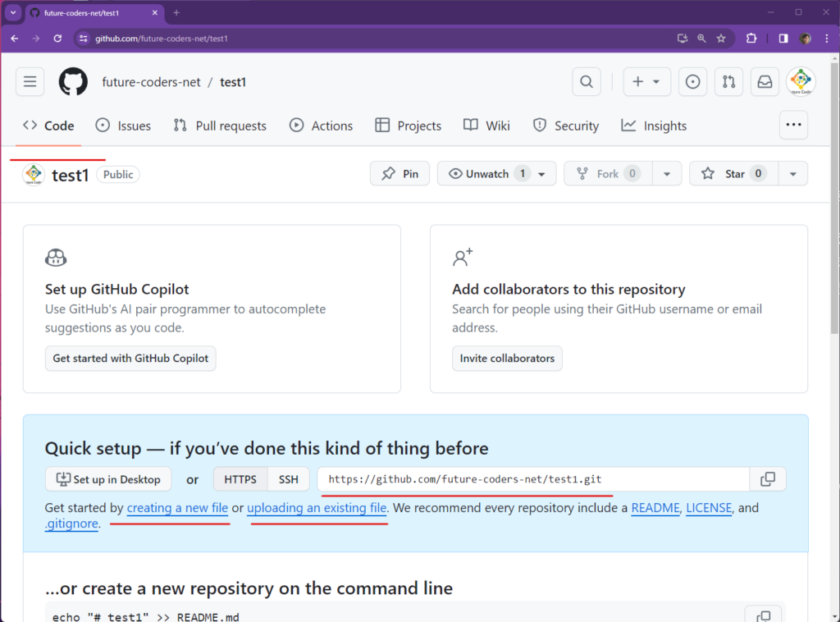Select the HTTPS protocol option

click(x=240, y=479)
